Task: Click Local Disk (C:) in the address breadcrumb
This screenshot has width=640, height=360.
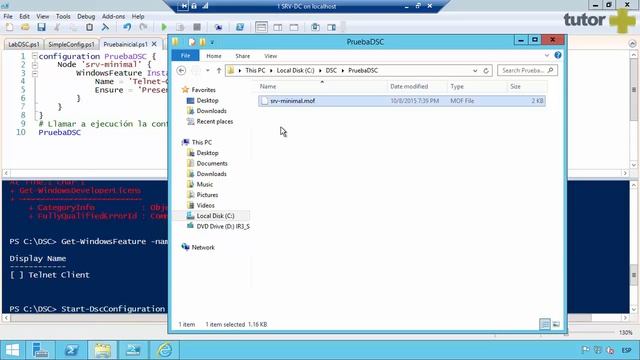Action: (296, 71)
